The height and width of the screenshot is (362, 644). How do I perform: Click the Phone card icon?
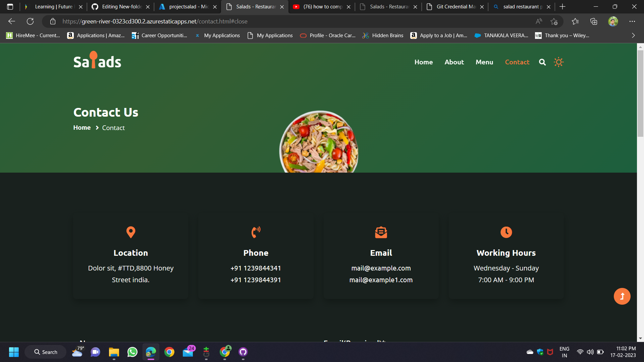(x=256, y=232)
